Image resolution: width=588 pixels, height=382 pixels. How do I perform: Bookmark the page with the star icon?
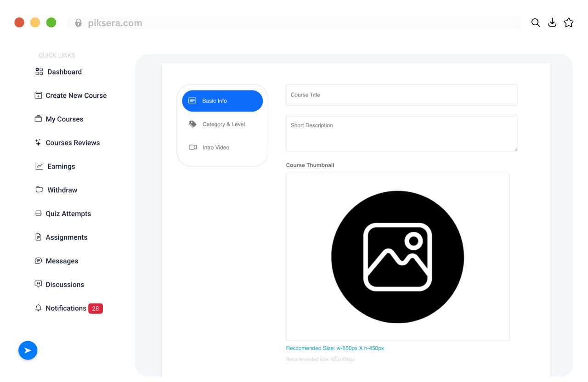(x=569, y=22)
